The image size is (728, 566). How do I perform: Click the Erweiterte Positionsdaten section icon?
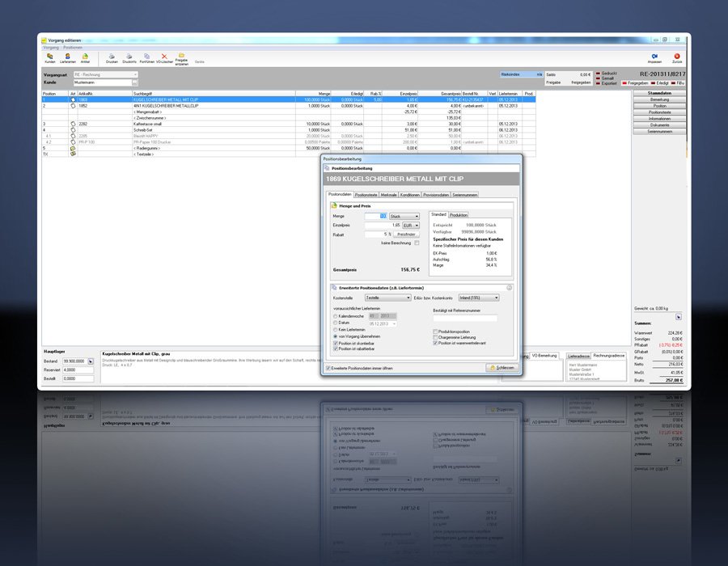(334, 288)
